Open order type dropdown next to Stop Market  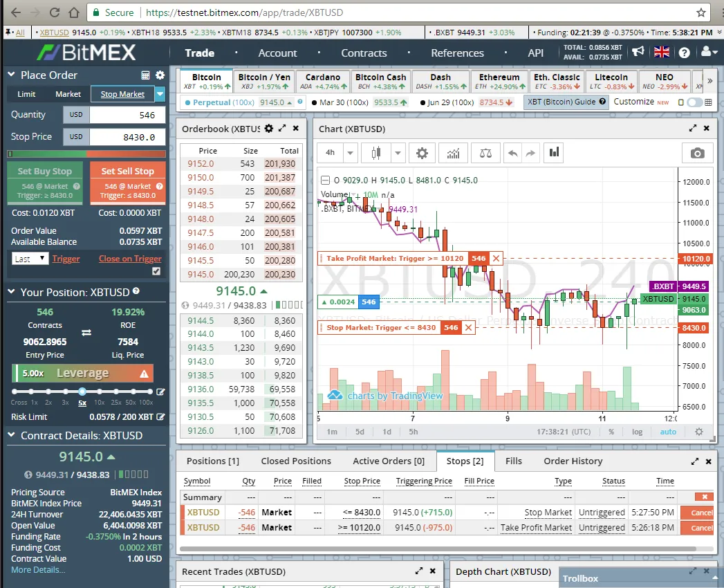tap(160, 94)
